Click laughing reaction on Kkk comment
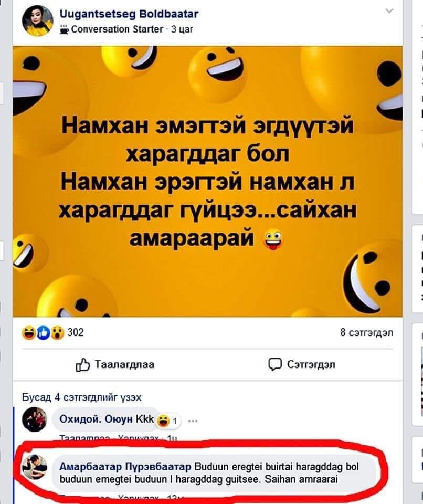The image size is (423, 504). point(163,421)
